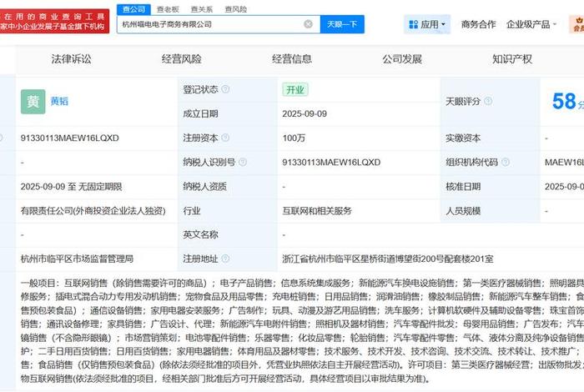The width and height of the screenshot is (584, 392).
Task: Click the 应用 grid icon
Action: tap(414, 24)
